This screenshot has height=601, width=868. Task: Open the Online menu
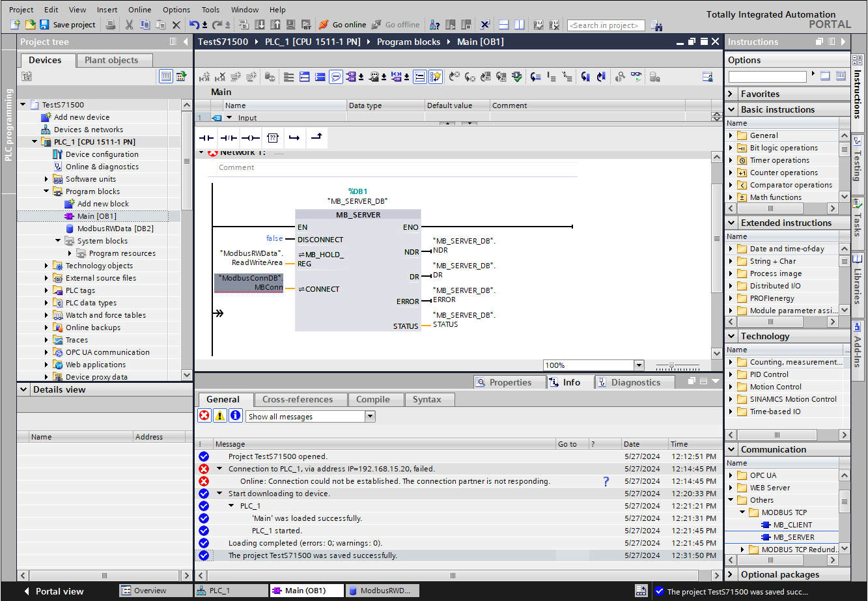point(139,10)
